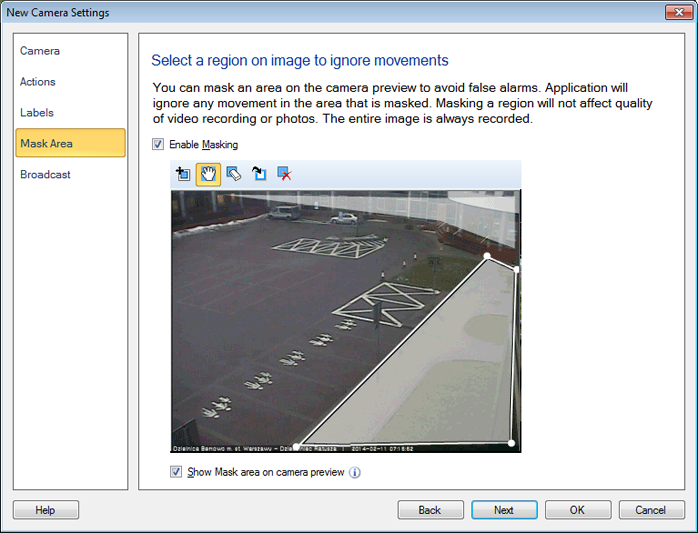Screen dimensions: 698x533
Task: Click the info icon beside Show Mask area
Action: [354, 472]
